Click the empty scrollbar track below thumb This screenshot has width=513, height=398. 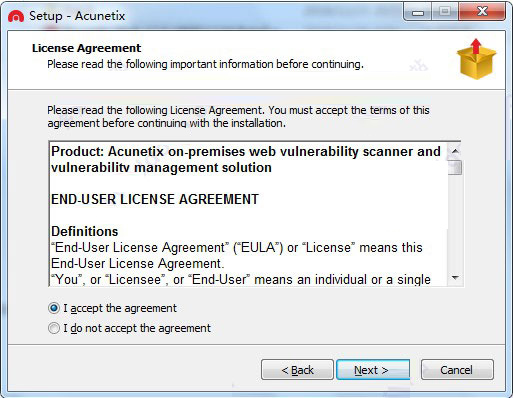tap(455, 222)
